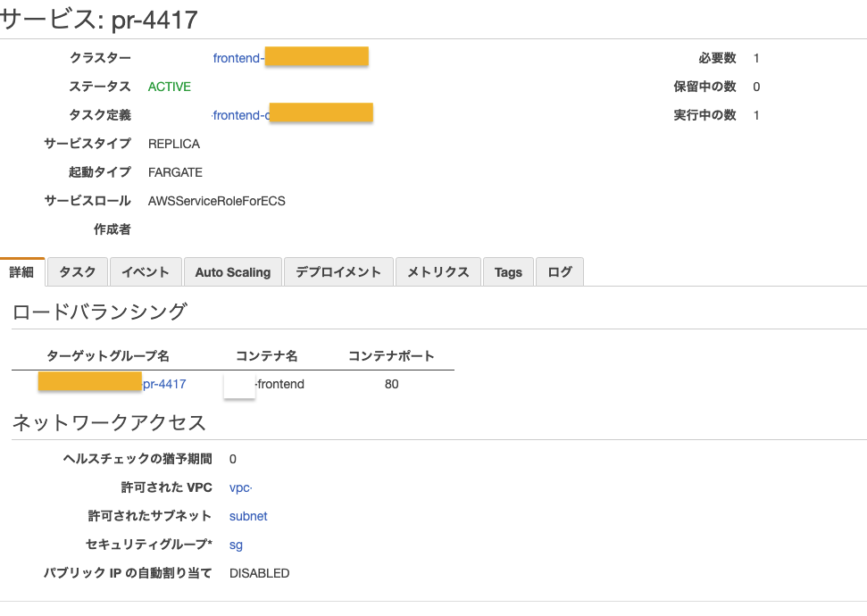The height and width of the screenshot is (616, 867).
Task: Switch to the Tags tab
Action: pyautogui.click(x=508, y=272)
